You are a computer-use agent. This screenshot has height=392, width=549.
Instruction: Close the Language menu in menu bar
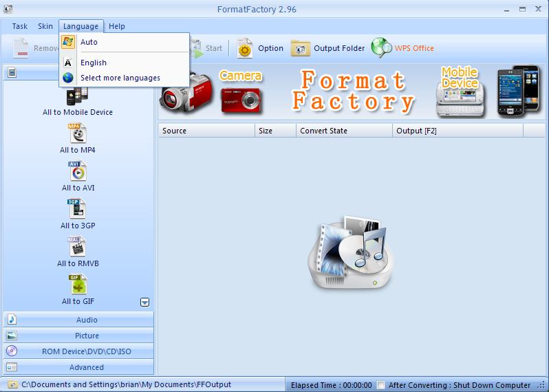coord(81,26)
